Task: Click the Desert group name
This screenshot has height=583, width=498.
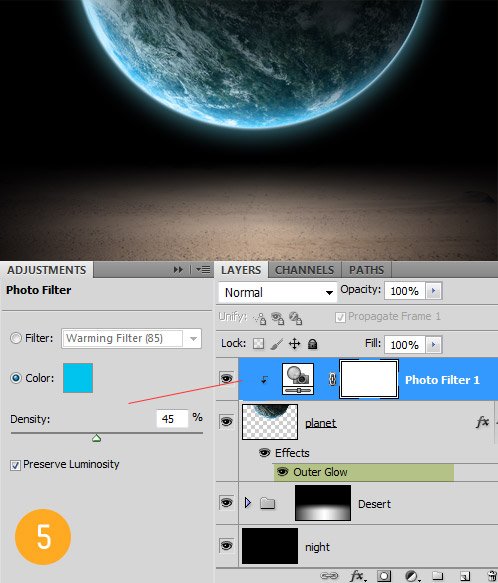Action: [375, 504]
